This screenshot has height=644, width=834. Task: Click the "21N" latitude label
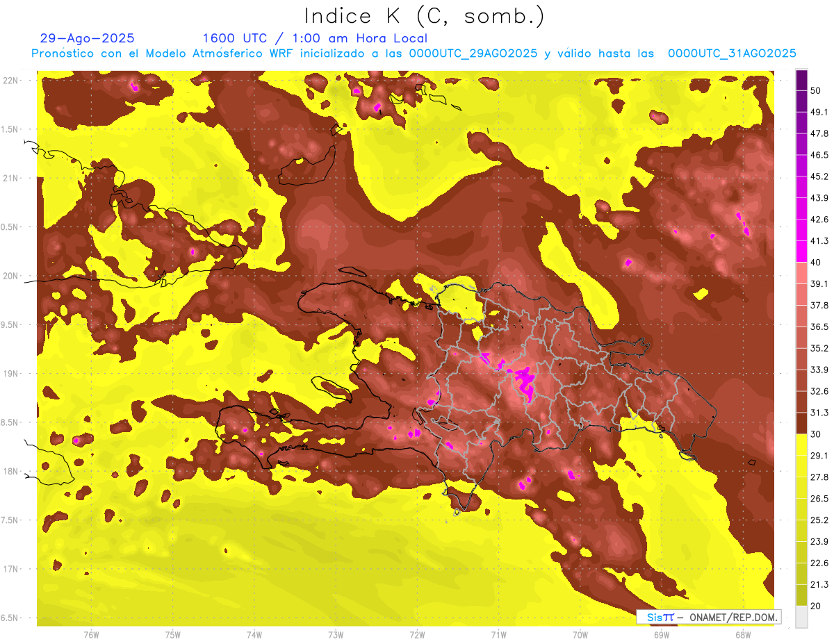click(x=11, y=179)
